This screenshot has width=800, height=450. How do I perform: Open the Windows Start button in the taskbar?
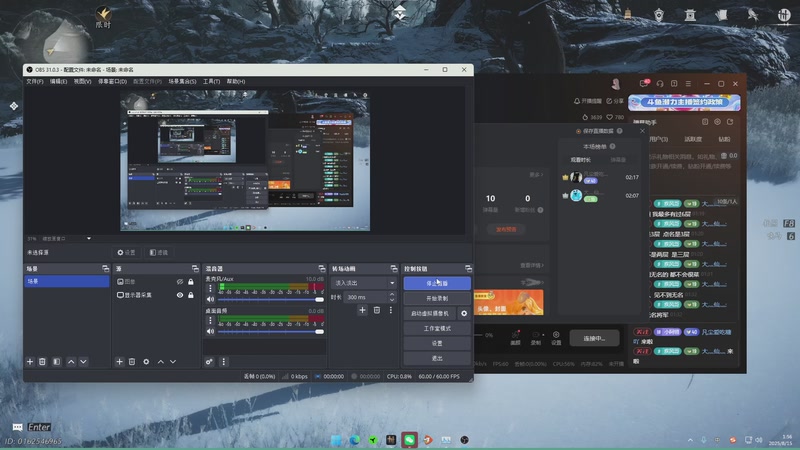336,440
